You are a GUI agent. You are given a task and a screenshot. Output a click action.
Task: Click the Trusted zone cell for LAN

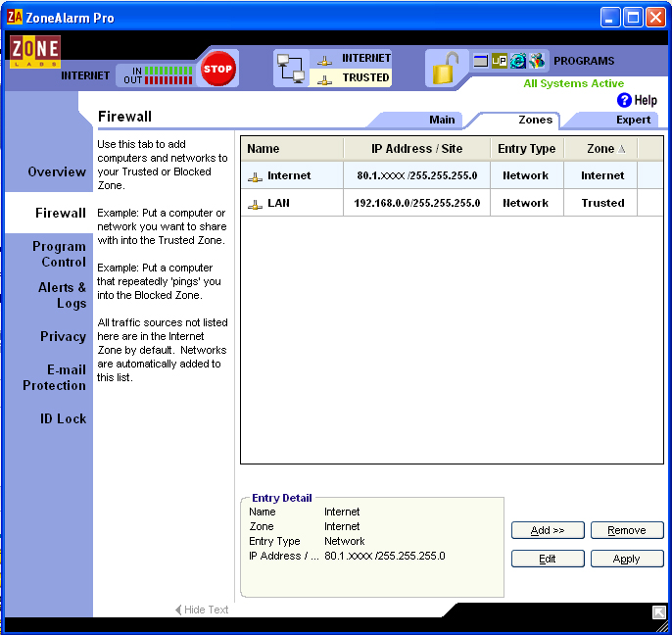point(600,203)
